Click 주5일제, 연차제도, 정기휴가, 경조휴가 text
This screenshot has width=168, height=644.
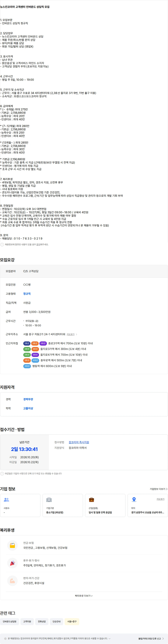[45, 566]
